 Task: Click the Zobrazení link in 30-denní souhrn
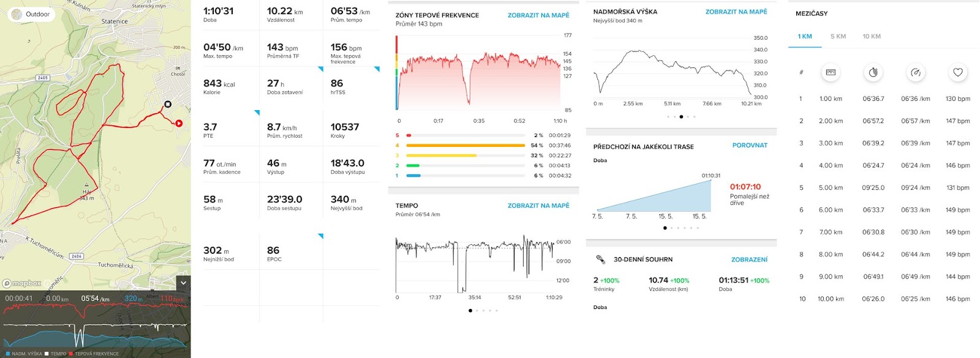pyautogui.click(x=749, y=259)
